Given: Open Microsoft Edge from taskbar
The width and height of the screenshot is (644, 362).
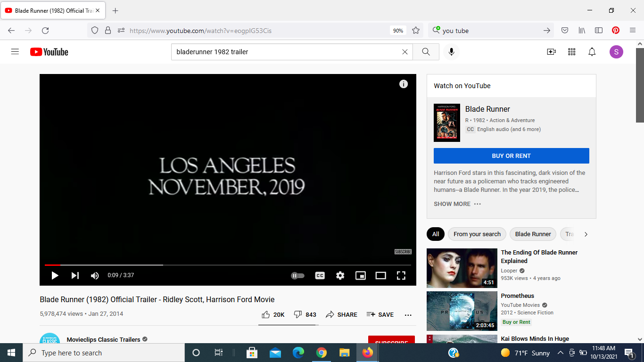Looking at the screenshot, I should 298,353.
